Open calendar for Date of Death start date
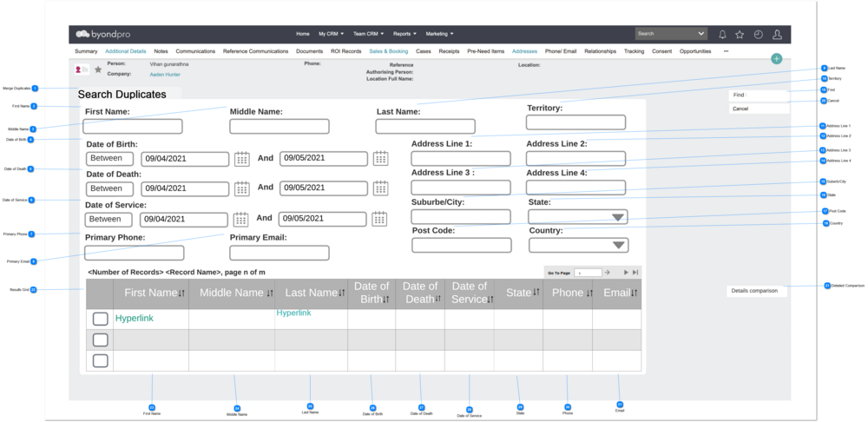 (242, 188)
